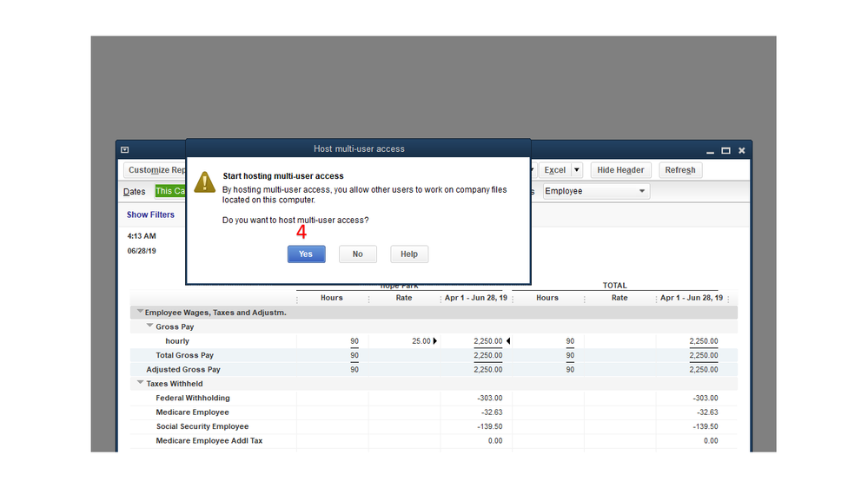
Task: Click the right arrow beside 25.00
Action: click(435, 341)
